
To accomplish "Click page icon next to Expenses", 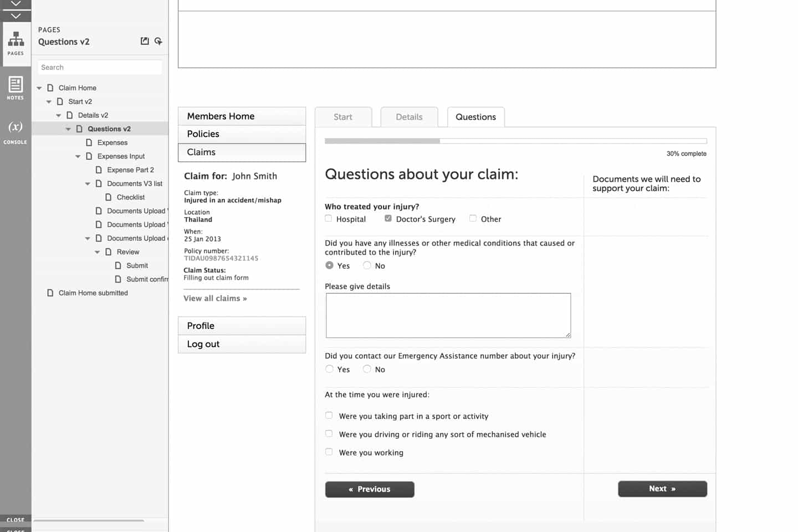I will click(89, 142).
